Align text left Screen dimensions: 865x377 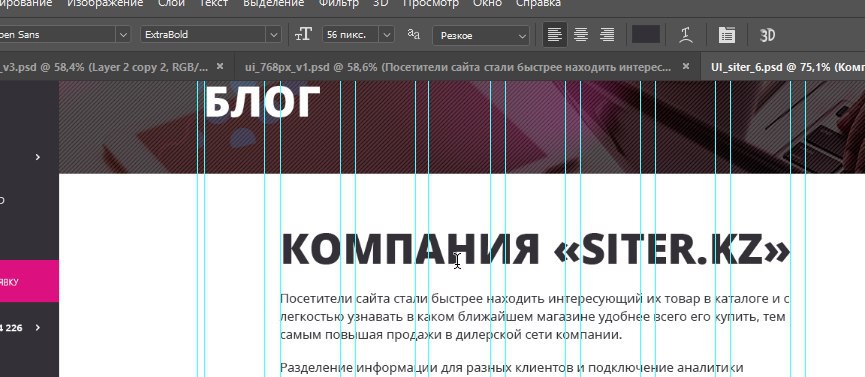point(554,35)
